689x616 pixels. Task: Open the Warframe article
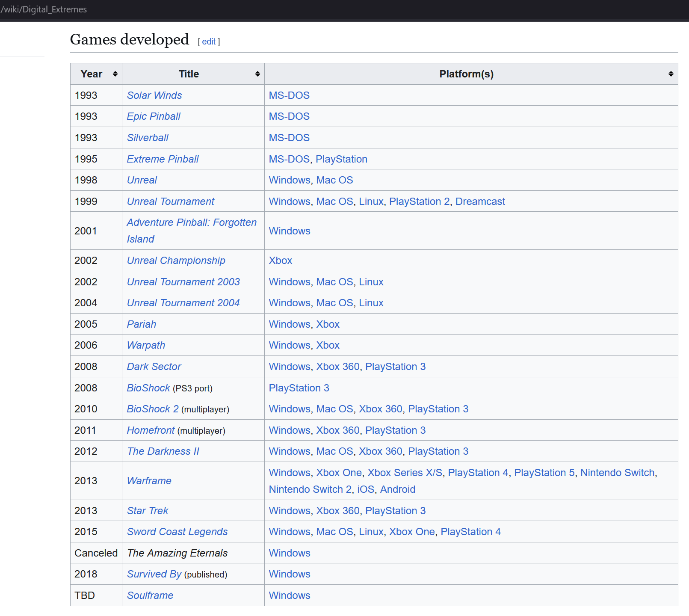[149, 481]
